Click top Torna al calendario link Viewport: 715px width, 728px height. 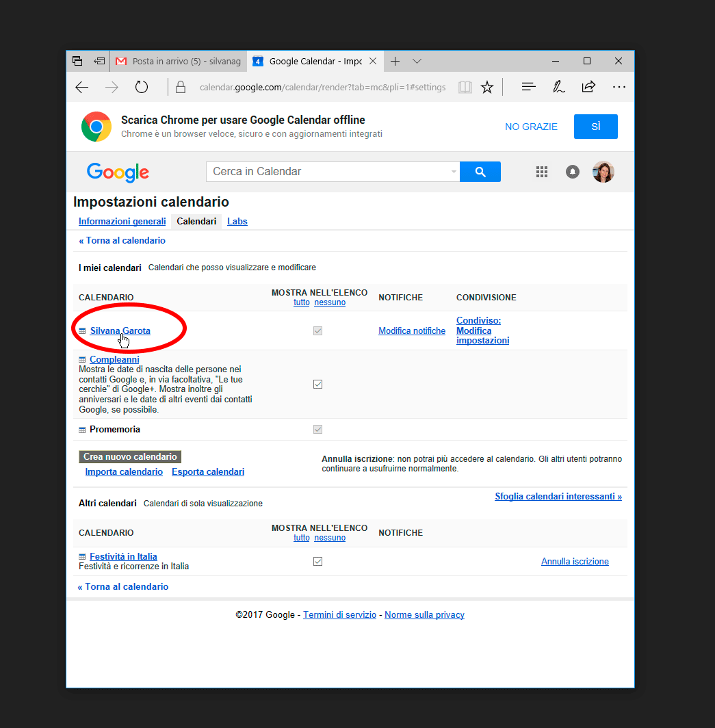coord(122,241)
